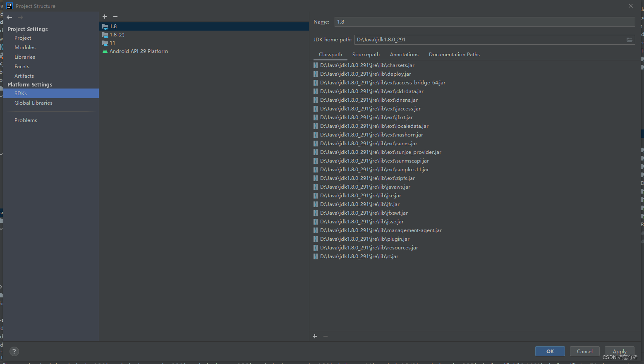Screen dimensions: 644x364
Task: Open Global Libraries in Platform Settings
Action: click(34, 103)
